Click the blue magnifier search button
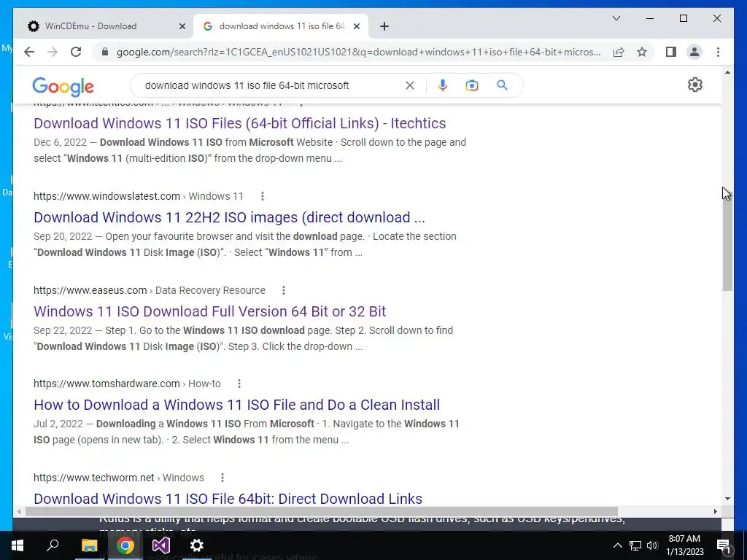Screen dimensions: 747x560 pos(502,85)
